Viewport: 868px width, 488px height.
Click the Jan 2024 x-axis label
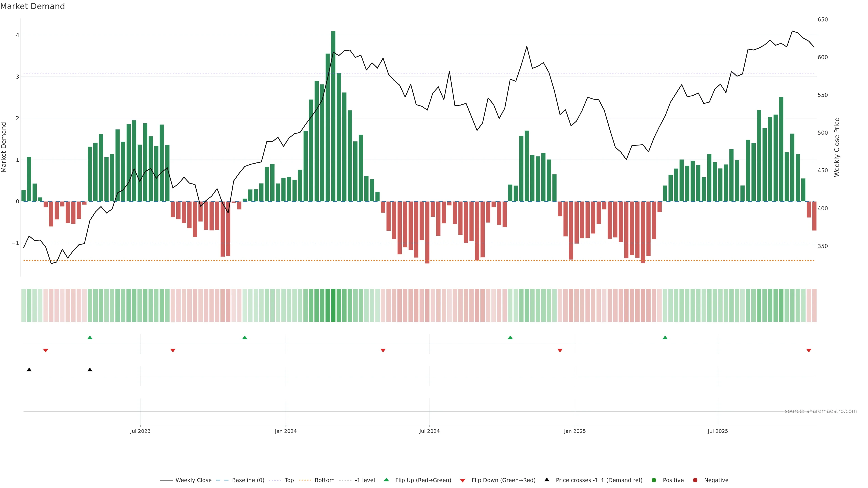tap(285, 431)
